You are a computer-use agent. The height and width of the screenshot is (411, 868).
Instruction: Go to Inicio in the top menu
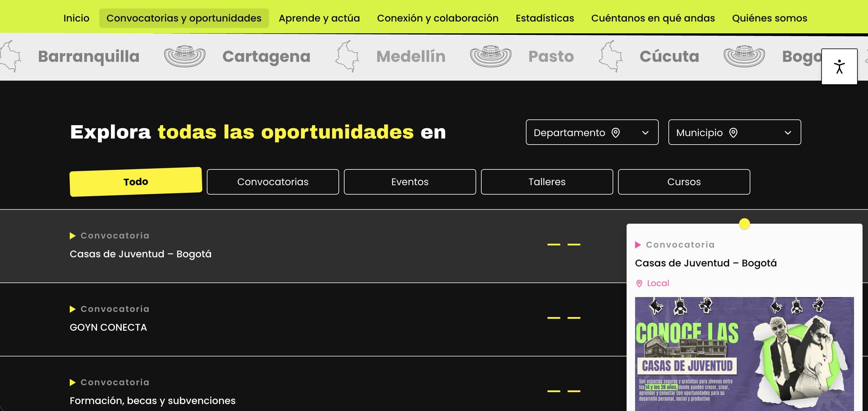[x=76, y=18]
